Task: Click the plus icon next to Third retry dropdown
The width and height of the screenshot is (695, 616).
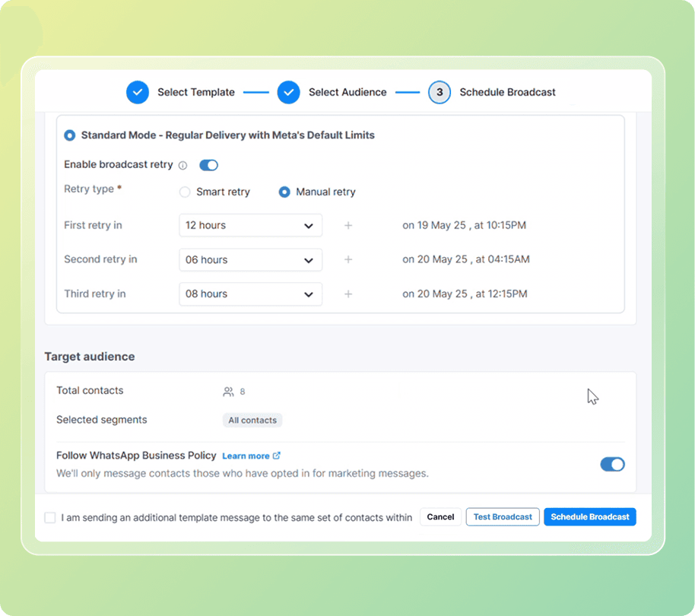Action: pyautogui.click(x=348, y=294)
